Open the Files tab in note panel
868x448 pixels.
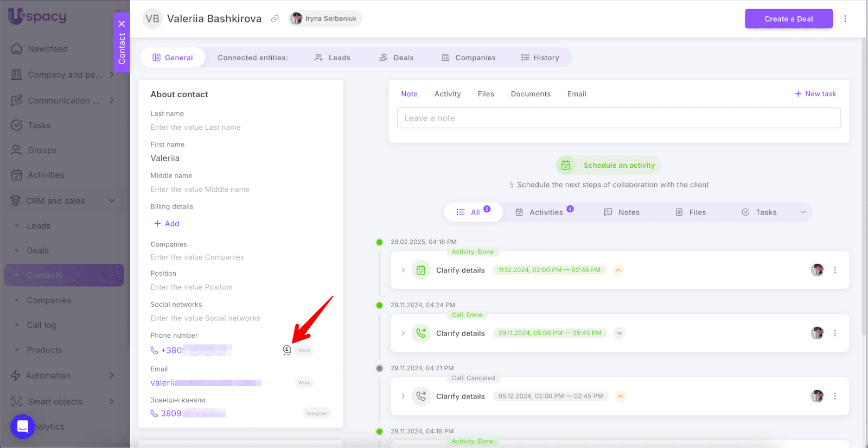(486, 94)
